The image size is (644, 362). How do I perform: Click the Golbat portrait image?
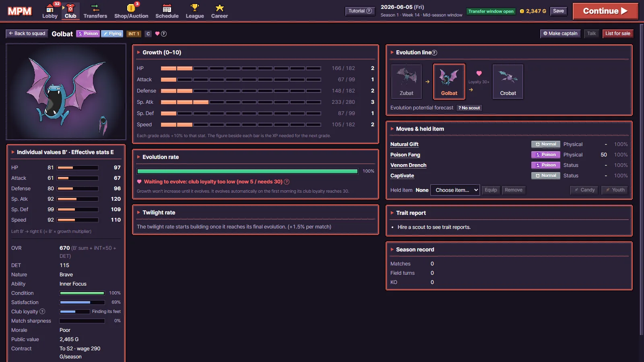[x=66, y=92]
